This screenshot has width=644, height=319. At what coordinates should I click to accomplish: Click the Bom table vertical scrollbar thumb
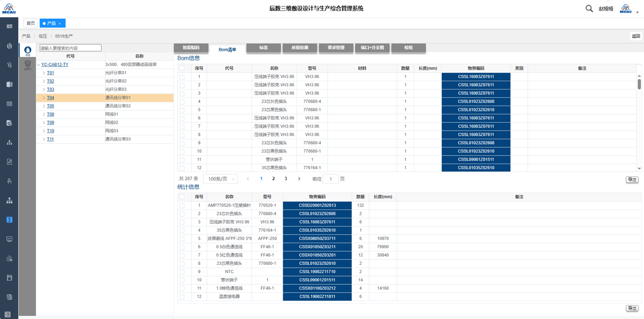pos(640,84)
